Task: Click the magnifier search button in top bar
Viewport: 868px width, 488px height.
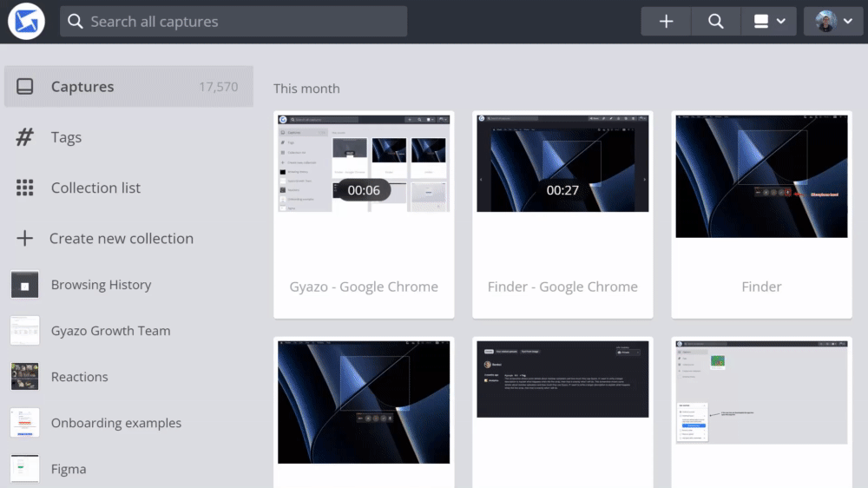Action: point(715,22)
